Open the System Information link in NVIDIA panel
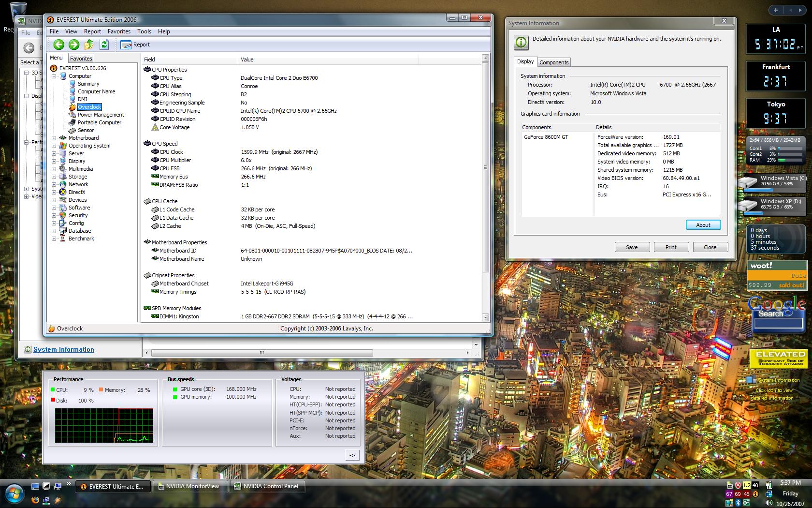This screenshot has width=812, height=508. (x=63, y=349)
